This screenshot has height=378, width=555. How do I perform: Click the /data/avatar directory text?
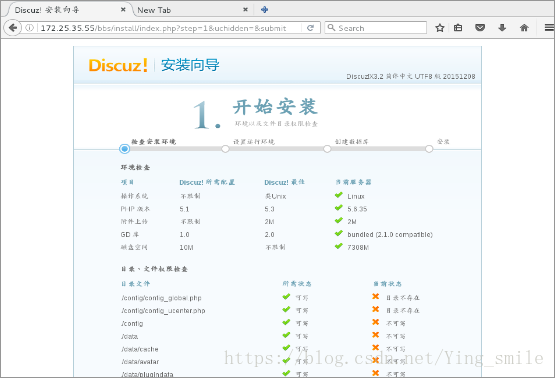pos(140,362)
